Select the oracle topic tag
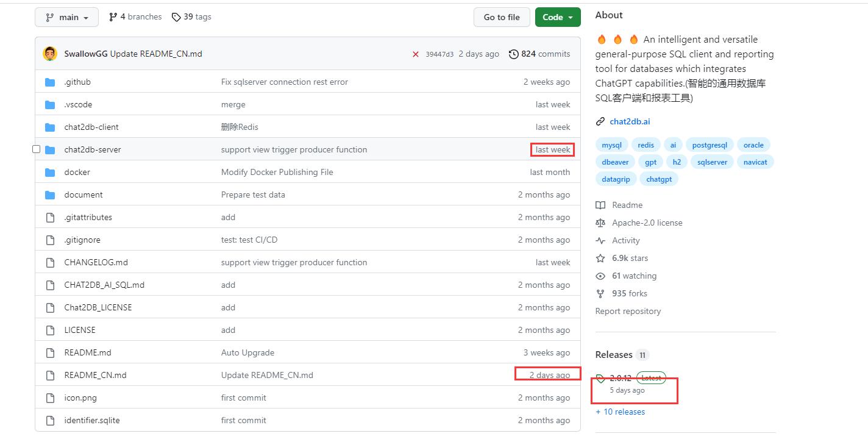Image resolution: width=868 pixels, height=439 pixels. (753, 145)
